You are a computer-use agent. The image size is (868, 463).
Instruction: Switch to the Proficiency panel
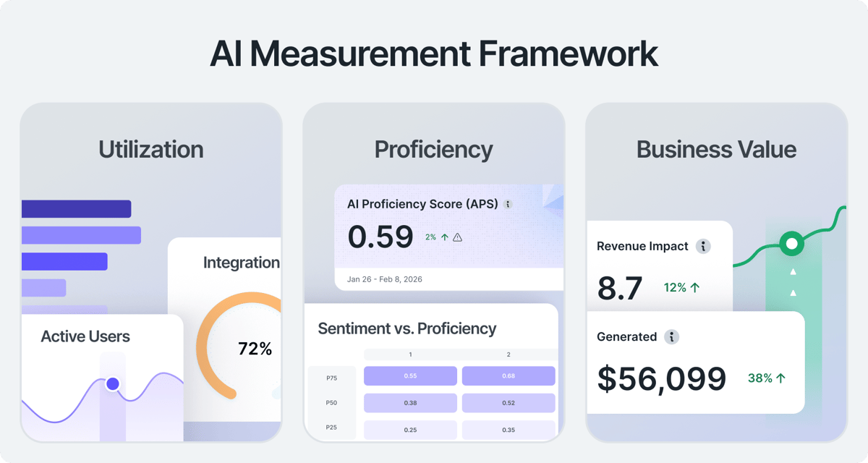433,149
